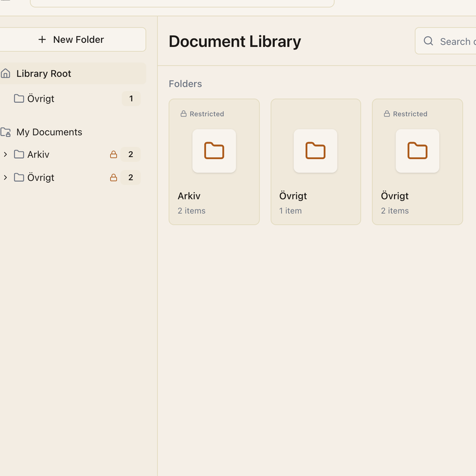The width and height of the screenshot is (476, 476).
Task: Open the restricted Övrigt card with 2 items
Action: coord(418,162)
